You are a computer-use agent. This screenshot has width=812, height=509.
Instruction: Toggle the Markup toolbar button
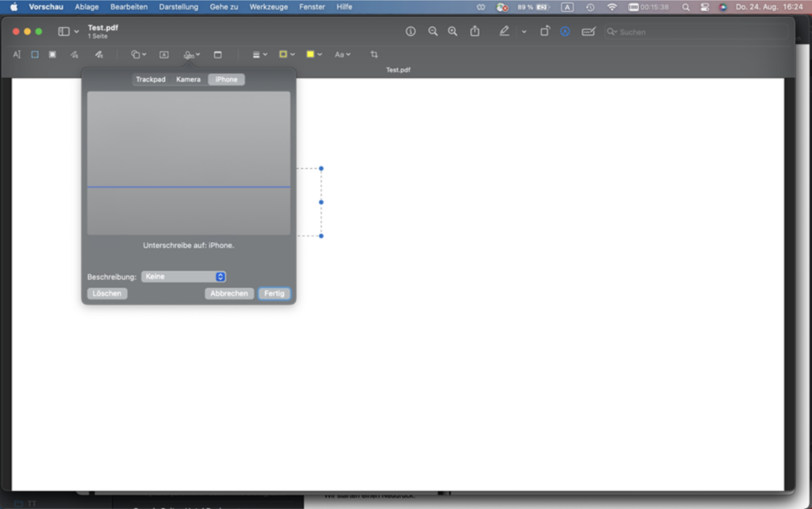point(565,32)
